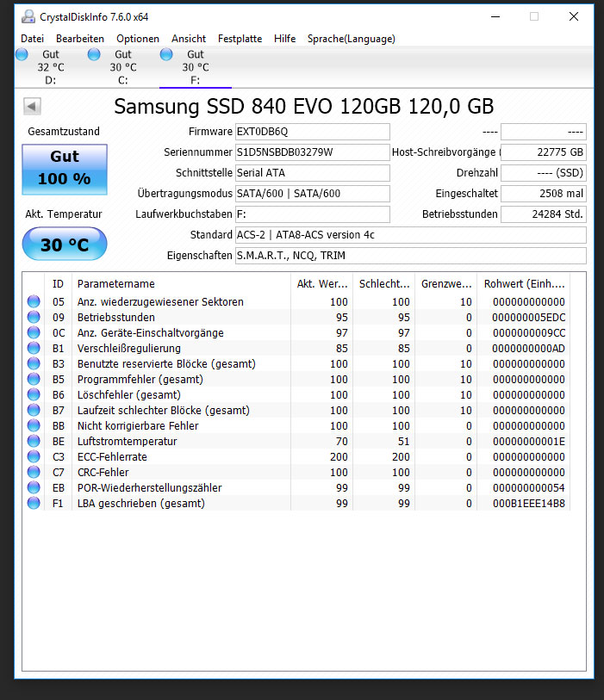Click the Rohwert column header
604x700 pixels.
point(523,284)
